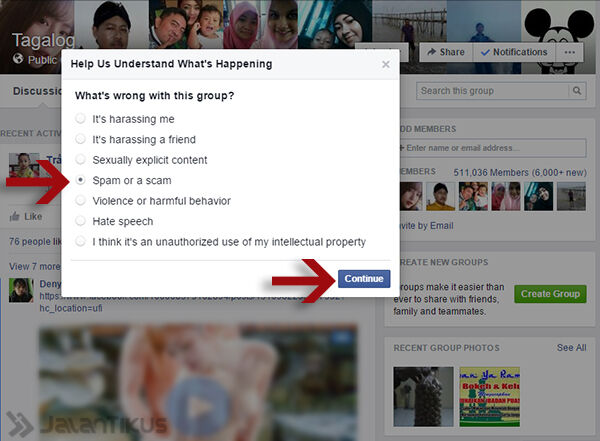The height and width of the screenshot is (441, 600).
Task: Click the Enter name or email address field
Action: pyautogui.click(x=492, y=148)
